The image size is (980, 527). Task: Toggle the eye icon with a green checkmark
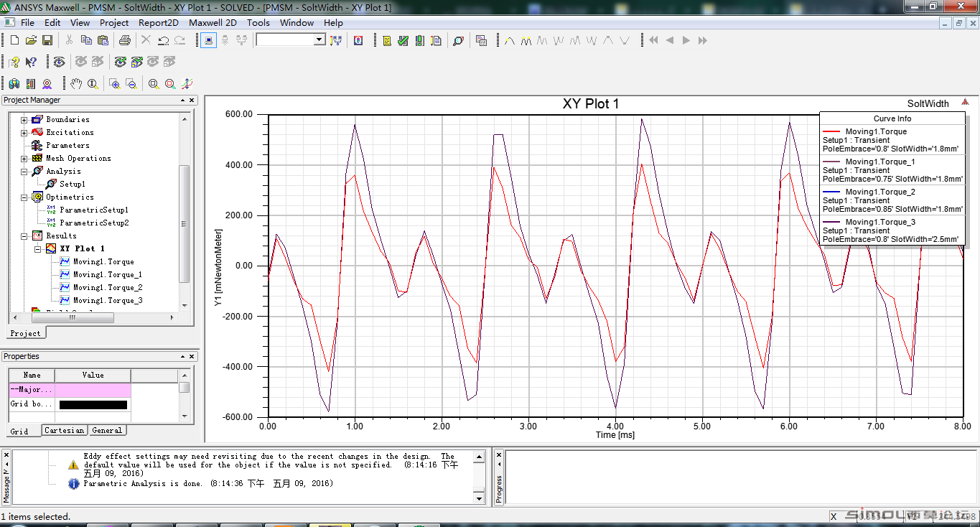(120, 62)
